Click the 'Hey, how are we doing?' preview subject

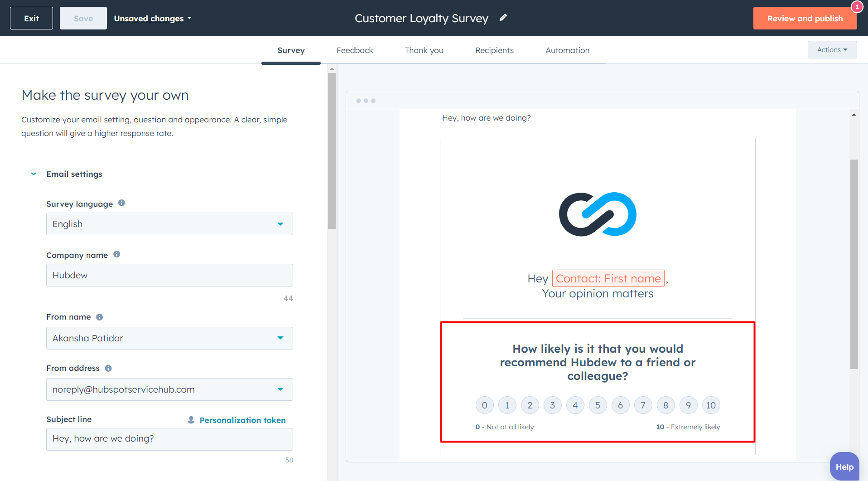(486, 118)
